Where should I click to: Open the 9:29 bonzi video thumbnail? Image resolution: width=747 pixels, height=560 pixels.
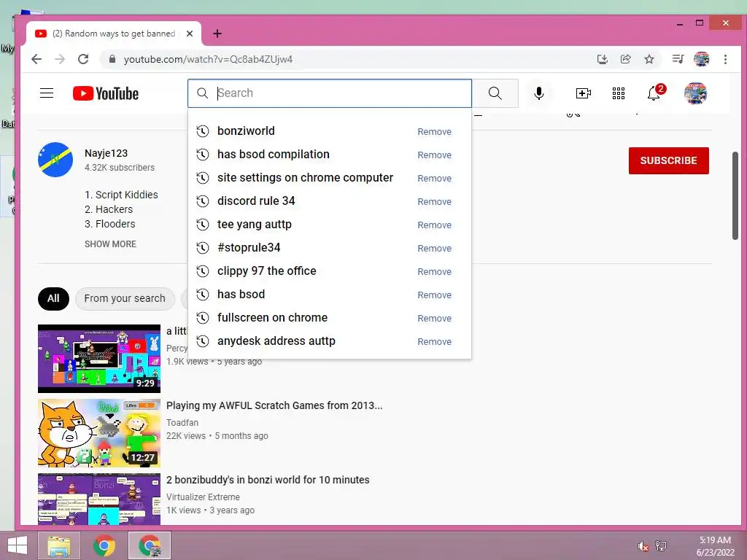[x=99, y=359]
